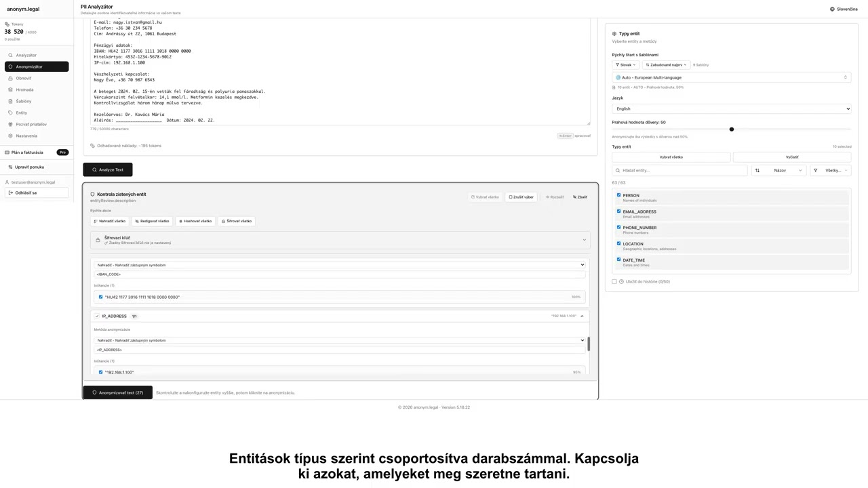
Task: Open Nastavenia settings page
Action: [37, 136]
